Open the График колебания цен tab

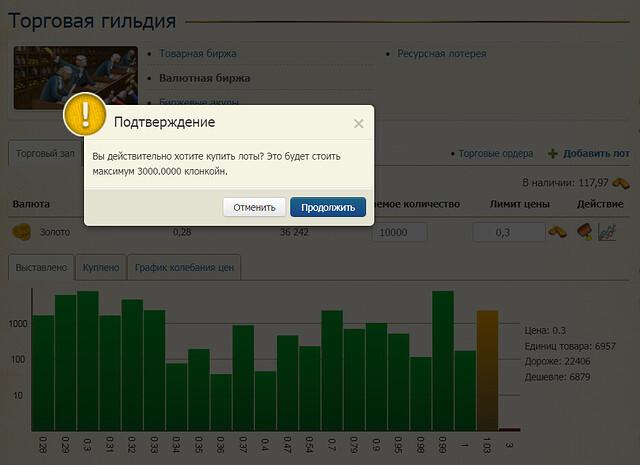coord(184,267)
